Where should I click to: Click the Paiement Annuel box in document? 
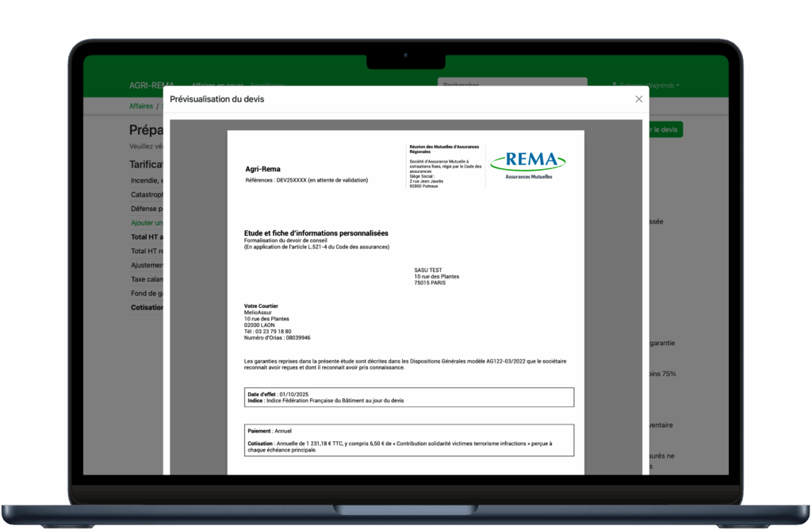click(x=410, y=440)
